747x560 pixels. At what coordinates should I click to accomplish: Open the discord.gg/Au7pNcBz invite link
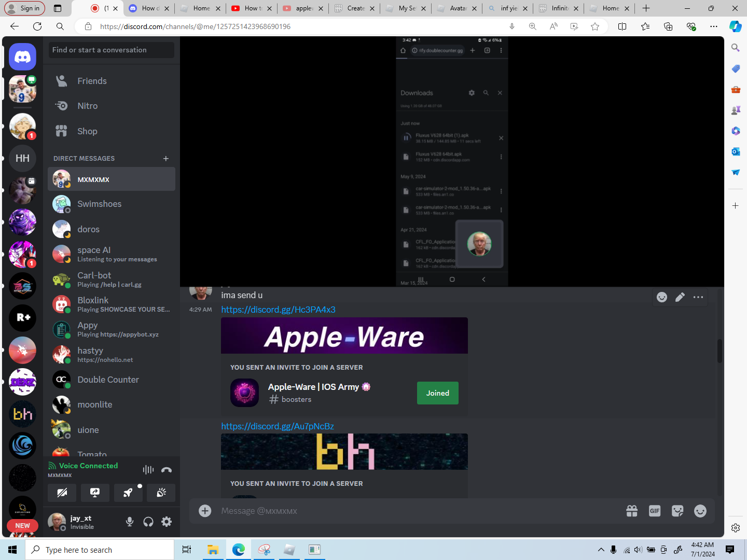tap(278, 426)
